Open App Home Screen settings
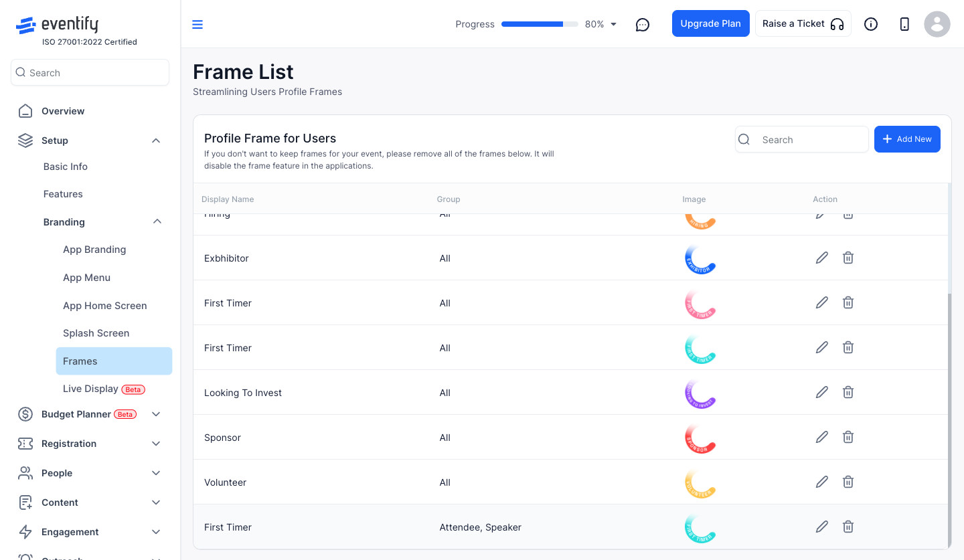 tap(105, 306)
